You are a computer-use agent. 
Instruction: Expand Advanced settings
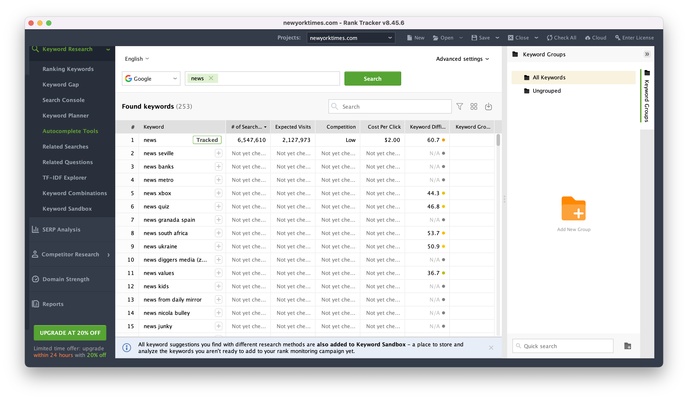[462, 59]
